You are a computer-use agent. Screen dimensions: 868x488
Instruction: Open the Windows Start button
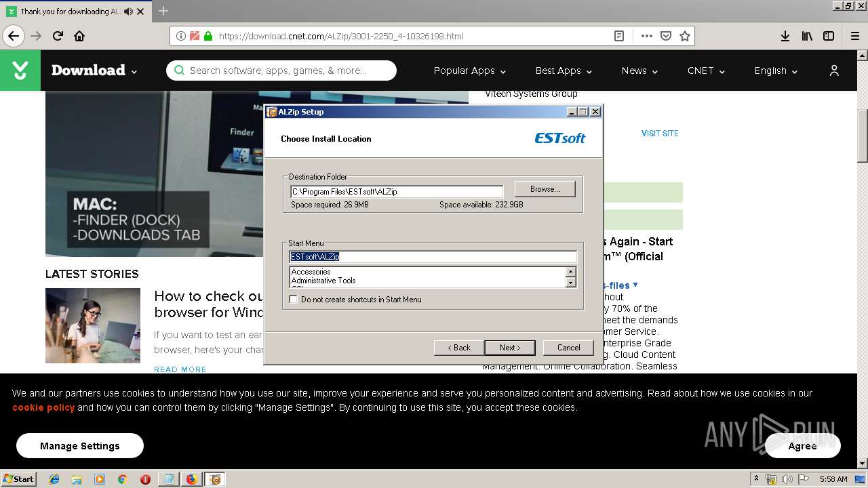18,479
